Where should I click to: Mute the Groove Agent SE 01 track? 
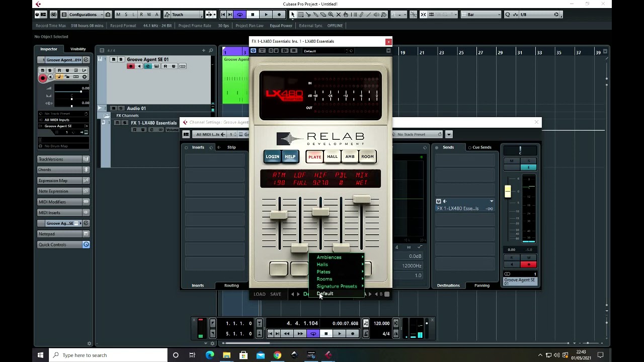[x=114, y=59]
